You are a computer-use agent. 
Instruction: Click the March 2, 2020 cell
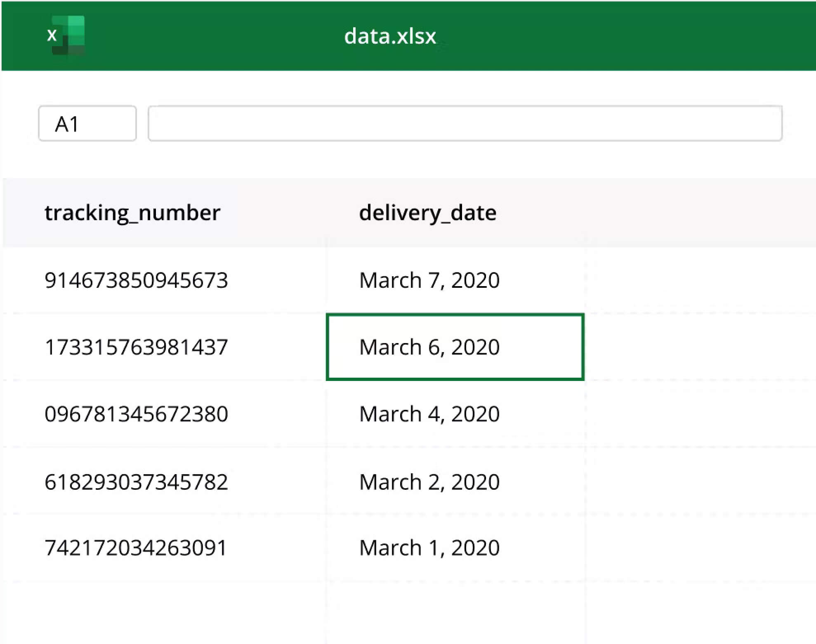click(429, 481)
